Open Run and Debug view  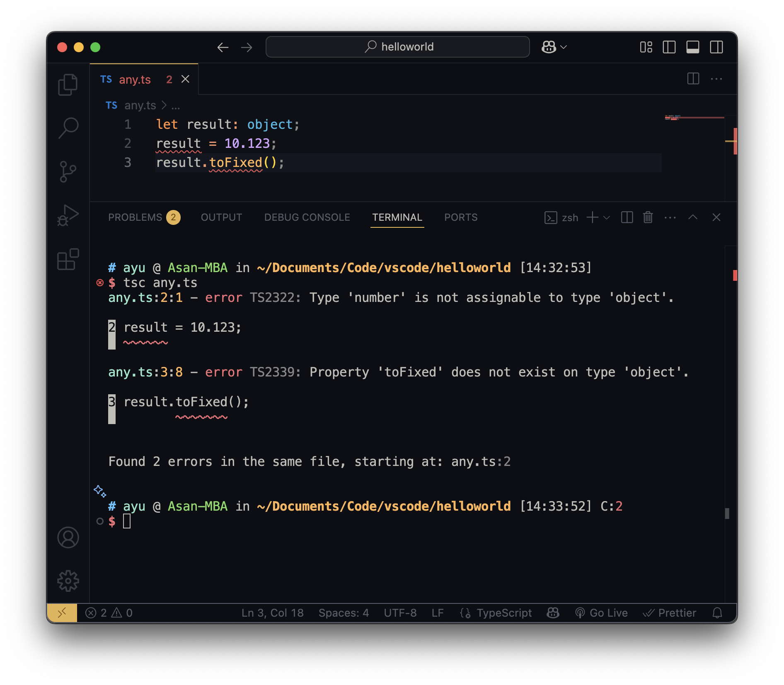[68, 215]
